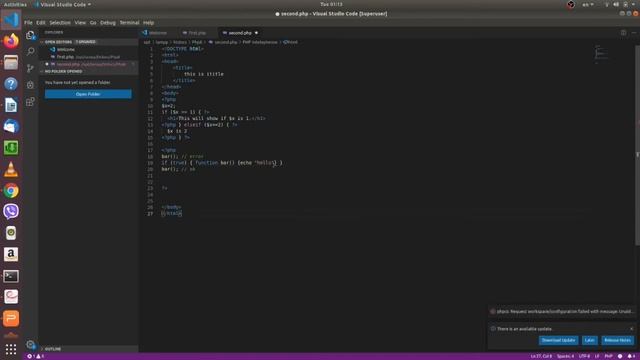Click the errors and warnings status item
This screenshot has height=360, width=640.
coord(36,356)
